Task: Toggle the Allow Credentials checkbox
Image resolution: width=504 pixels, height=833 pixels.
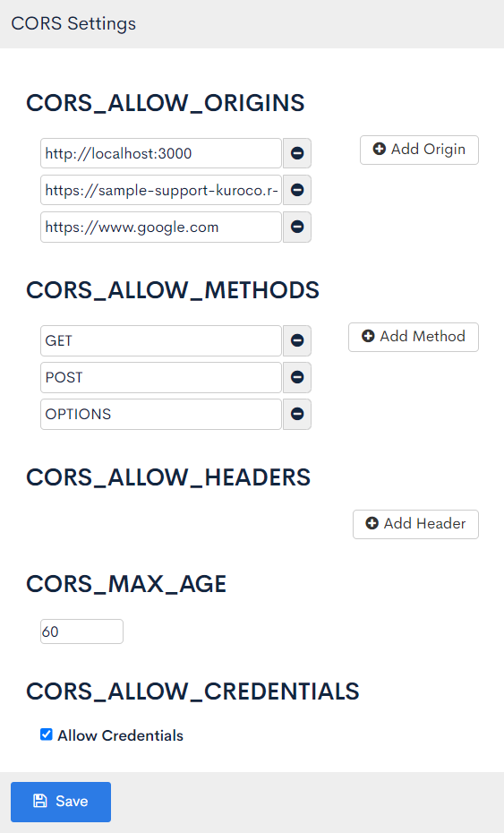Action: tap(47, 734)
